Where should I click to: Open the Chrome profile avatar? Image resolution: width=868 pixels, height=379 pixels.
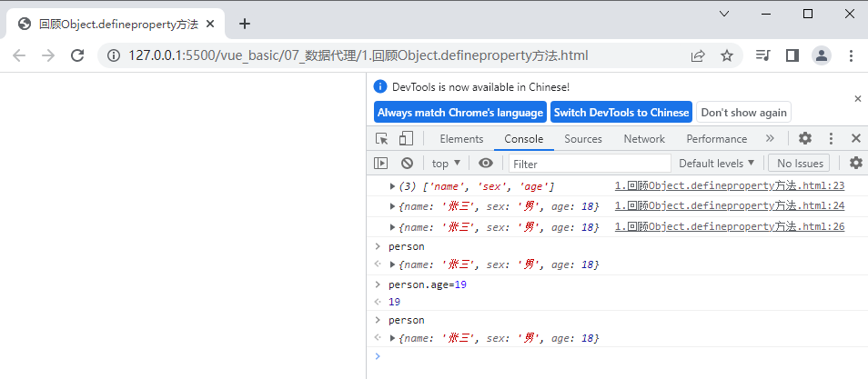(x=822, y=55)
